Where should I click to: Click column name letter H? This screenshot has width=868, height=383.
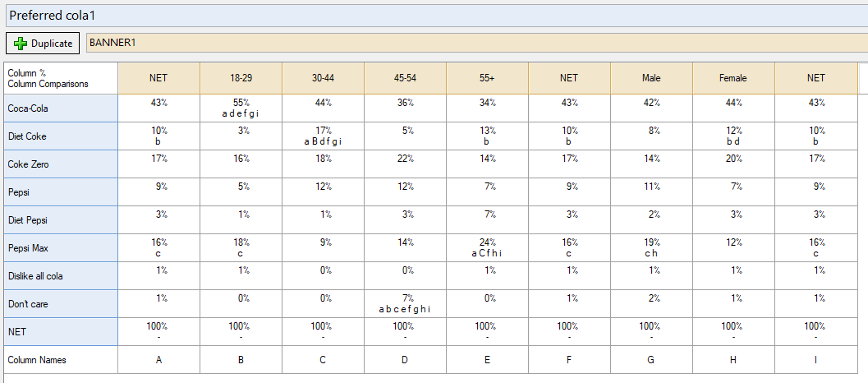point(733,360)
